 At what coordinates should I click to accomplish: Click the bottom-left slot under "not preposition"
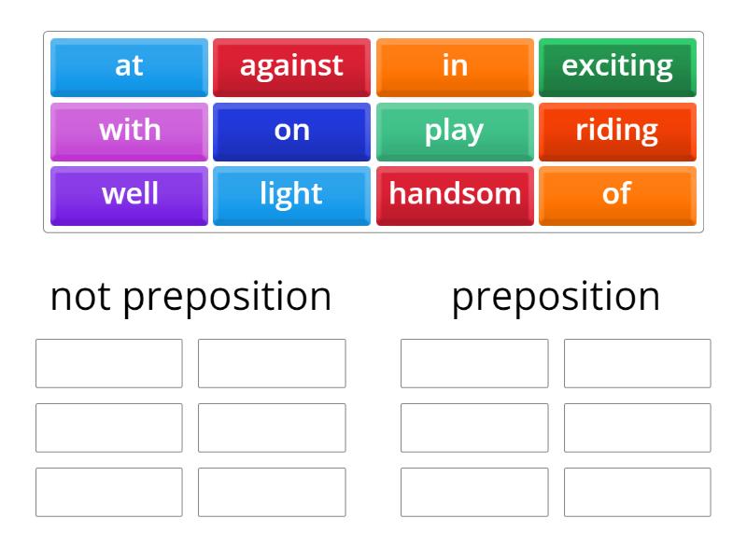[108, 492]
